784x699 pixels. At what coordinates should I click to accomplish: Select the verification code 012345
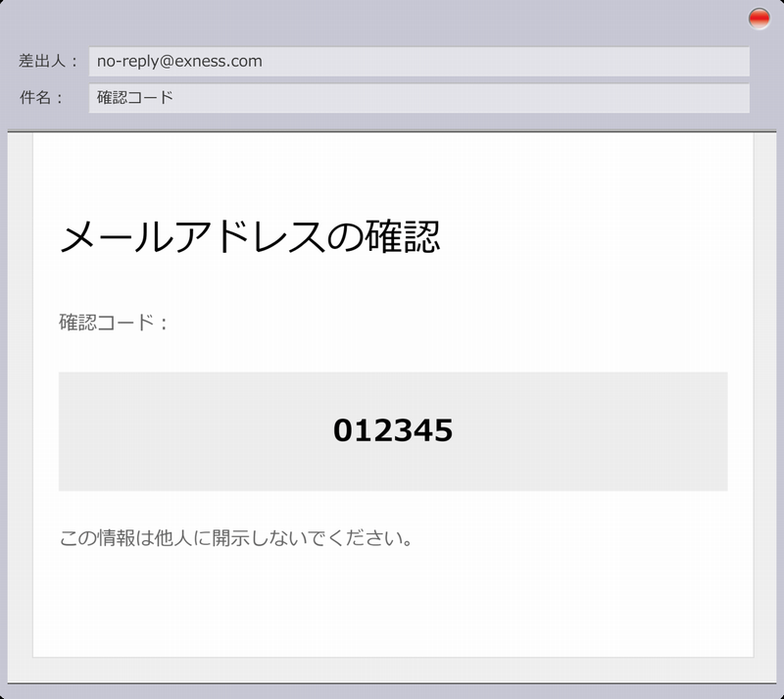[x=392, y=430]
